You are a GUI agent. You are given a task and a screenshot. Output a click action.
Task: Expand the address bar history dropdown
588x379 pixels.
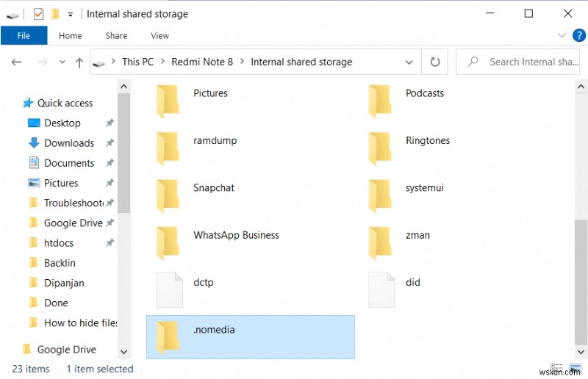pyautogui.click(x=409, y=62)
